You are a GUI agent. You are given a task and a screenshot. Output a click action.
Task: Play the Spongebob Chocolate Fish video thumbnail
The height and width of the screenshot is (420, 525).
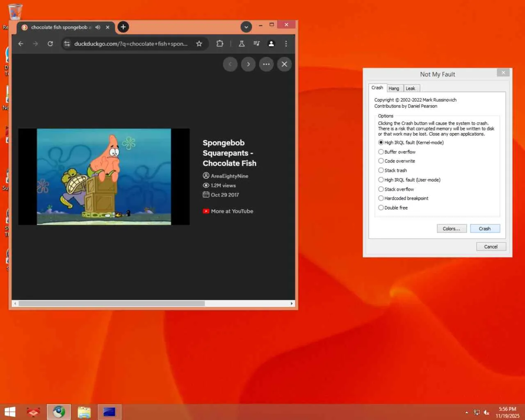coord(104,177)
